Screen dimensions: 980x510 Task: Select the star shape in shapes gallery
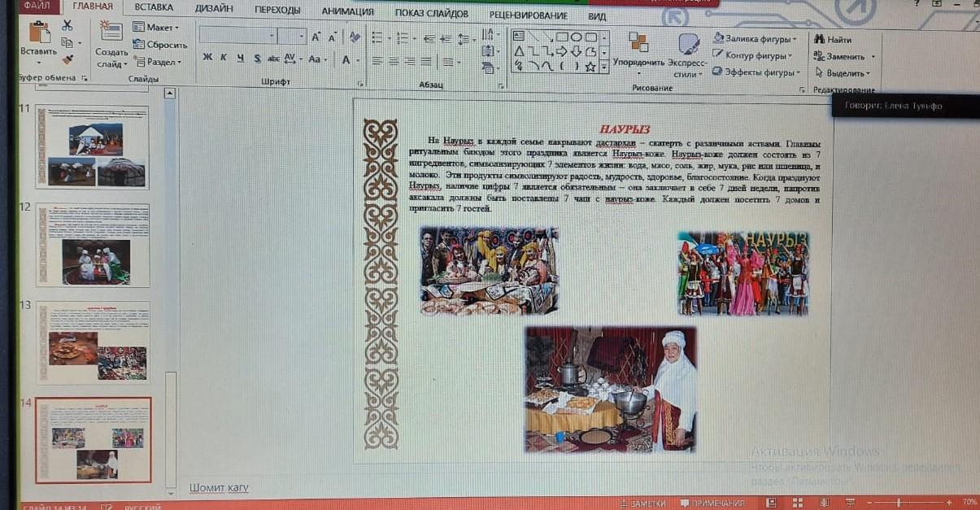(x=591, y=66)
